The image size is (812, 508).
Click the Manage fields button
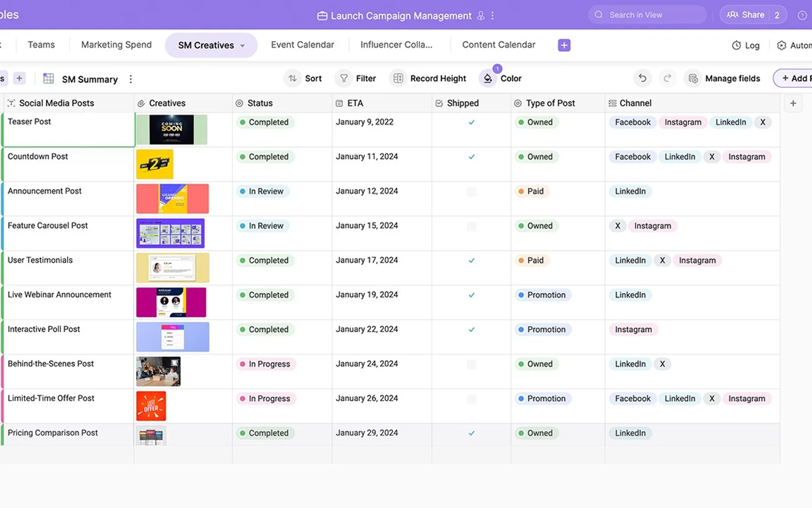tap(723, 78)
